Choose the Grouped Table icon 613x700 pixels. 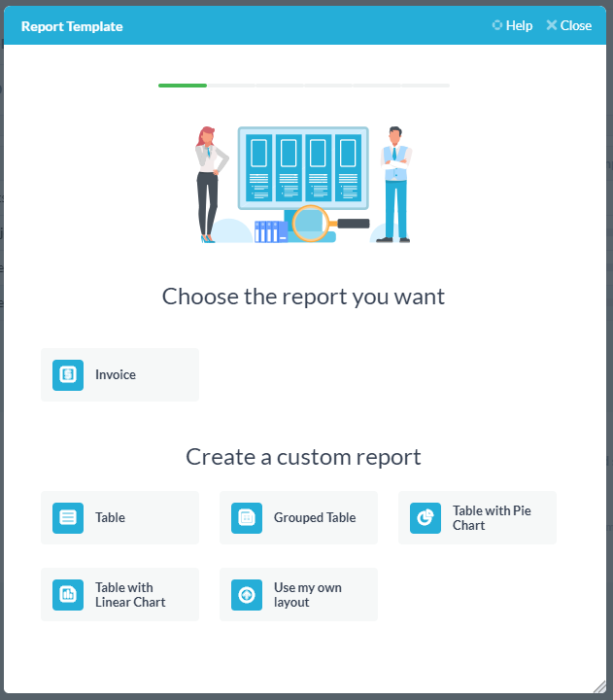(x=247, y=518)
